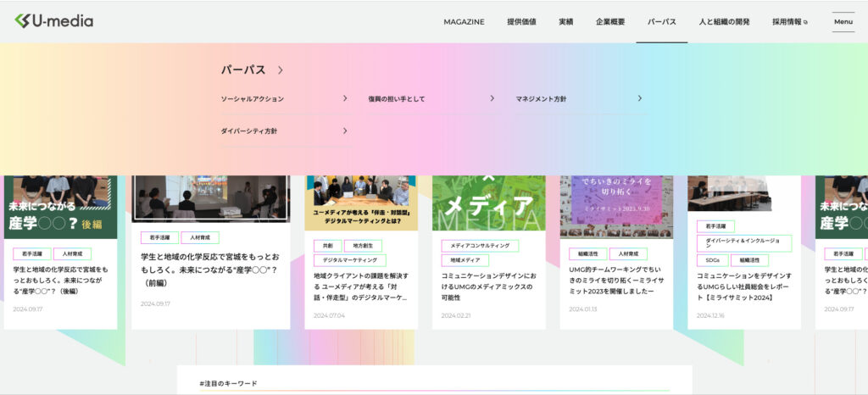Click the arrow next to ソーシャルアクション

[345, 98]
